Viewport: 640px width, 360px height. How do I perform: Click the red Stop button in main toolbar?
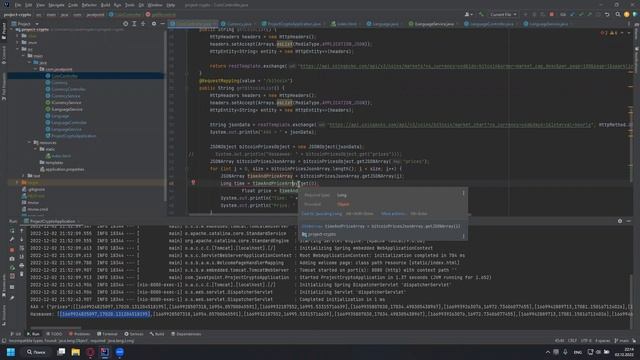click(x=551, y=14)
